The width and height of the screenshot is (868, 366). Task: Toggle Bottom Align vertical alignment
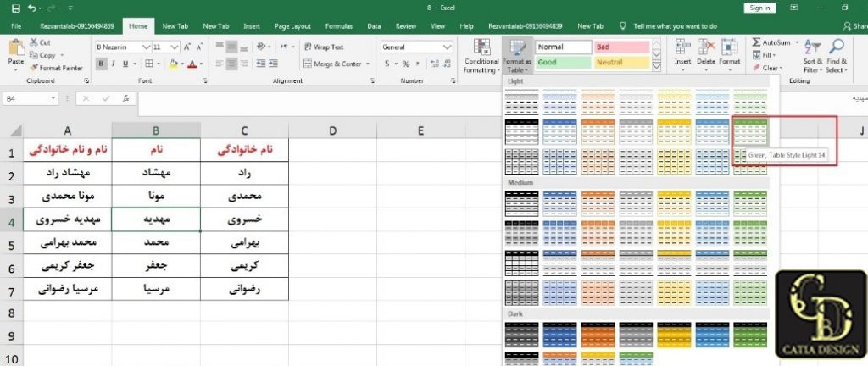244,47
